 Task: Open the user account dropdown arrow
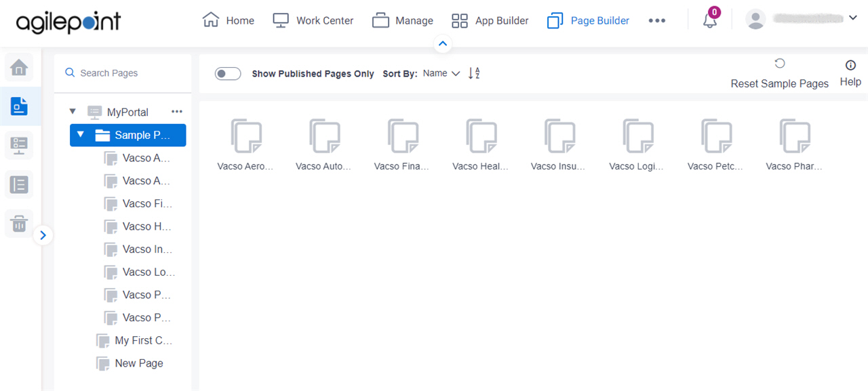coord(853,18)
